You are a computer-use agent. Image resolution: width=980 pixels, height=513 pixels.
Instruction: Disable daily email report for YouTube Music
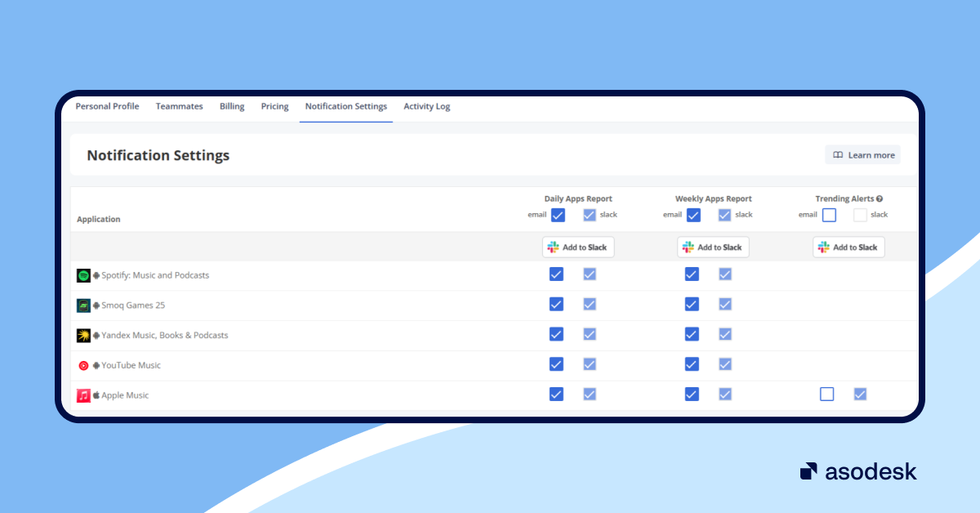coord(556,364)
